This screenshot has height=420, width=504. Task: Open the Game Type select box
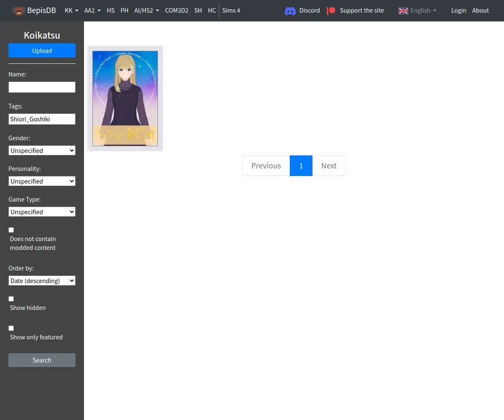tap(42, 212)
